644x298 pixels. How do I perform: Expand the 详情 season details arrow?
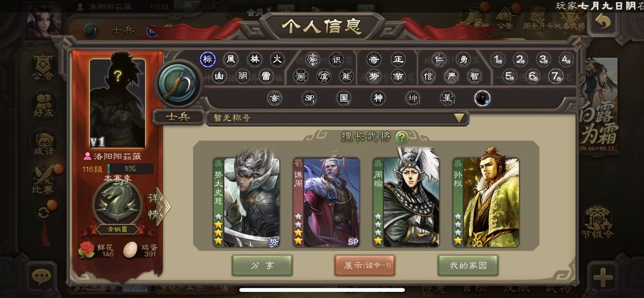(x=159, y=206)
